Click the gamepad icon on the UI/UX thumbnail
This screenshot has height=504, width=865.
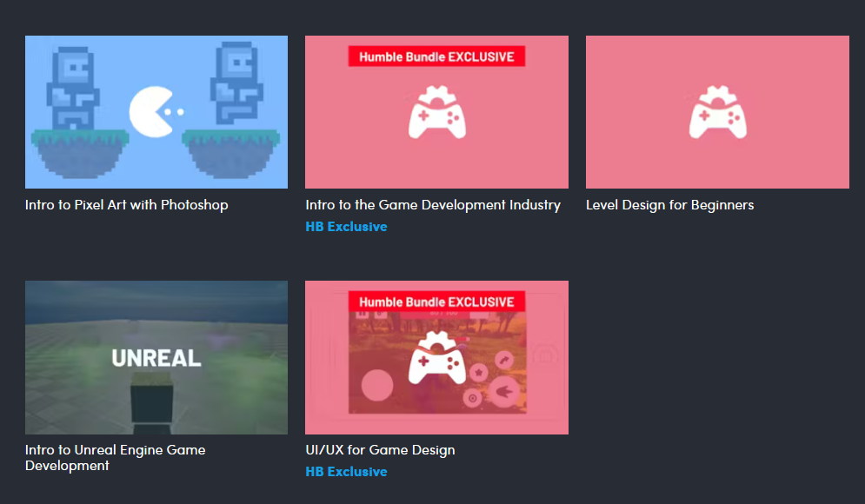tap(436, 358)
